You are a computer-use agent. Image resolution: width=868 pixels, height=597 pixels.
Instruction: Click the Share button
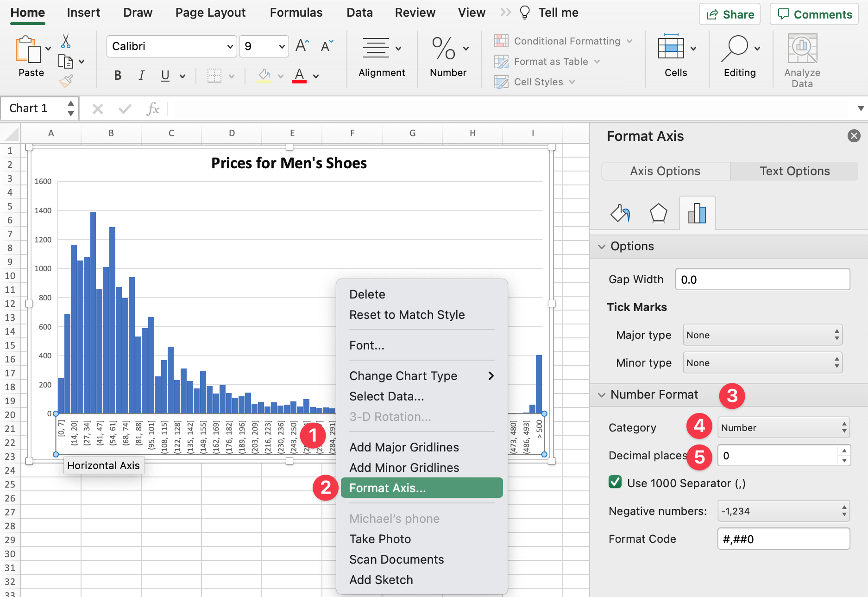coord(730,14)
